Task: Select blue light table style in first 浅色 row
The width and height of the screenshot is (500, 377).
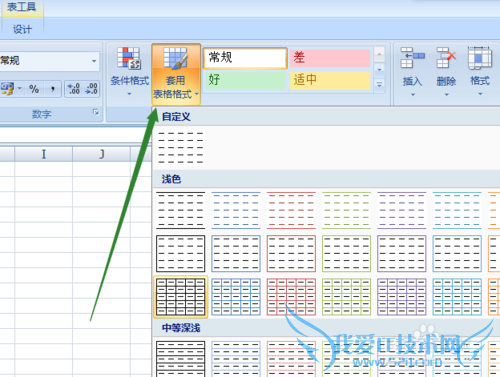Action: point(236,210)
